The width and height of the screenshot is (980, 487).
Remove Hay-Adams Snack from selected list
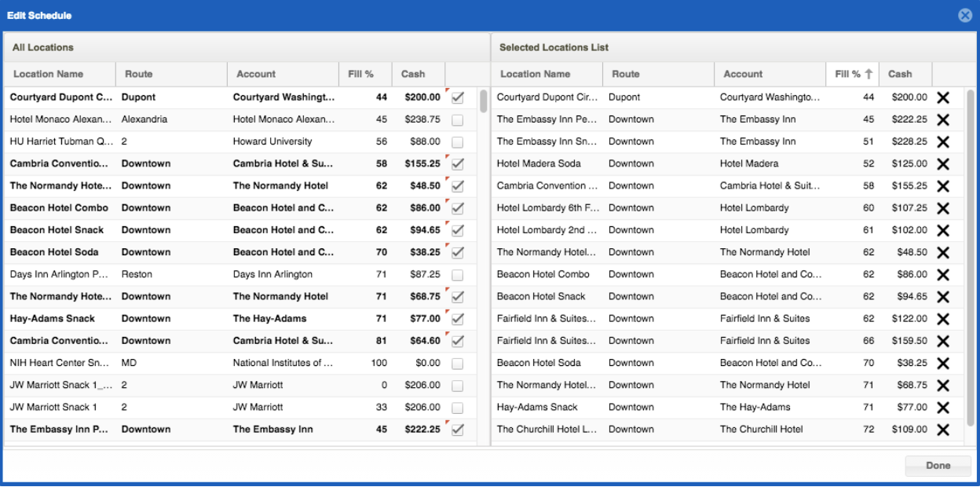pos(943,407)
